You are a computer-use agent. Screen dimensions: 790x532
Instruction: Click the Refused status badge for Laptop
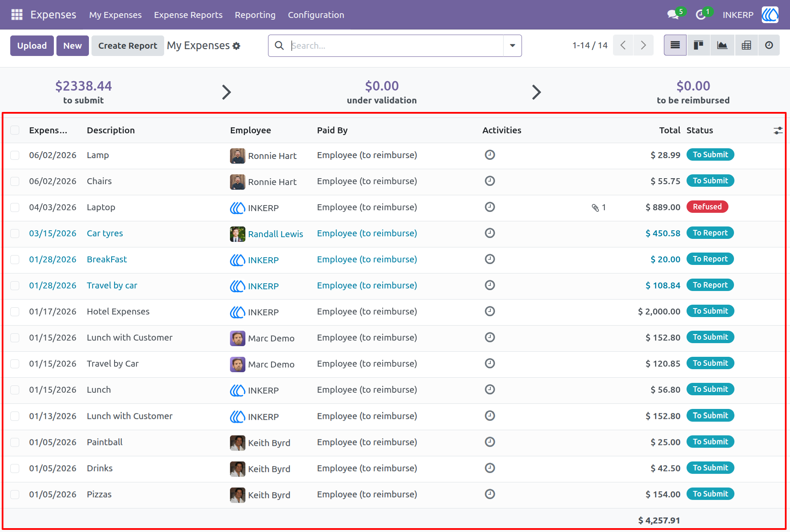(707, 207)
